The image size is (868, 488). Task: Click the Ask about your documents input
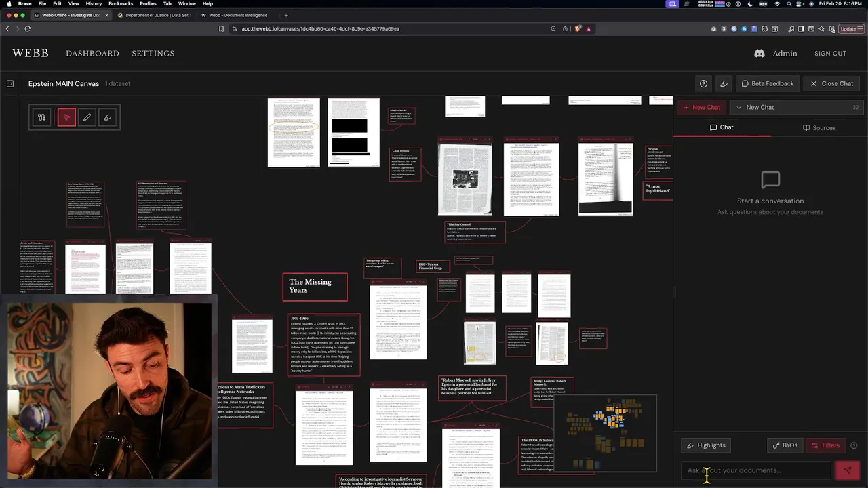tap(756, 470)
